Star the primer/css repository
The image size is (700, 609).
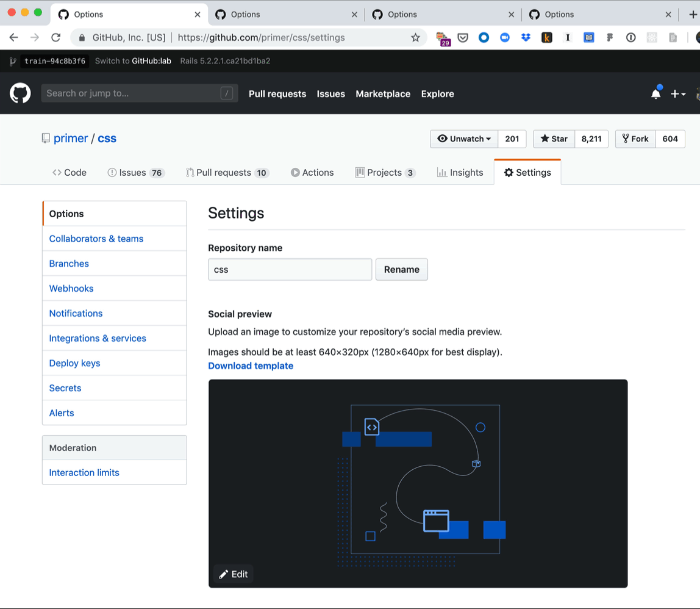[553, 139]
